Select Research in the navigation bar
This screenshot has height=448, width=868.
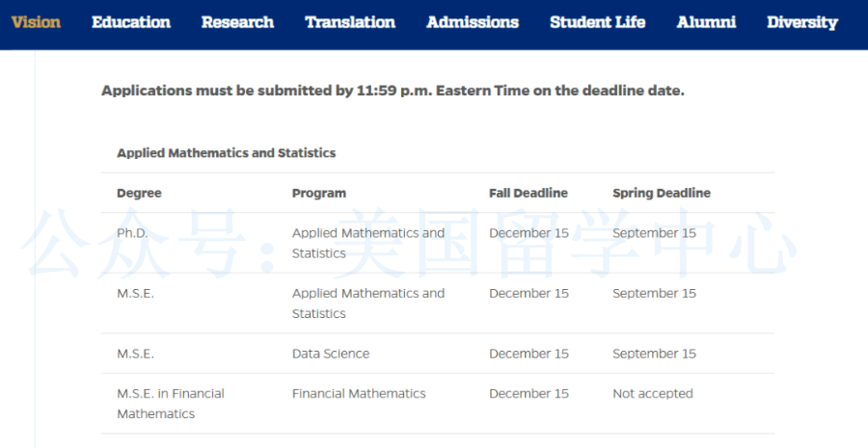(x=237, y=22)
